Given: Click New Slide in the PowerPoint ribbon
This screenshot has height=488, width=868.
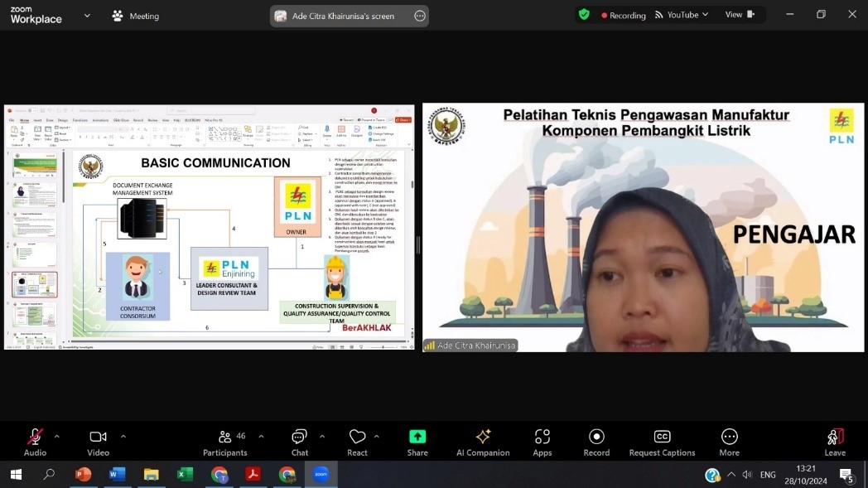Looking at the screenshot, I should point(37,133).
